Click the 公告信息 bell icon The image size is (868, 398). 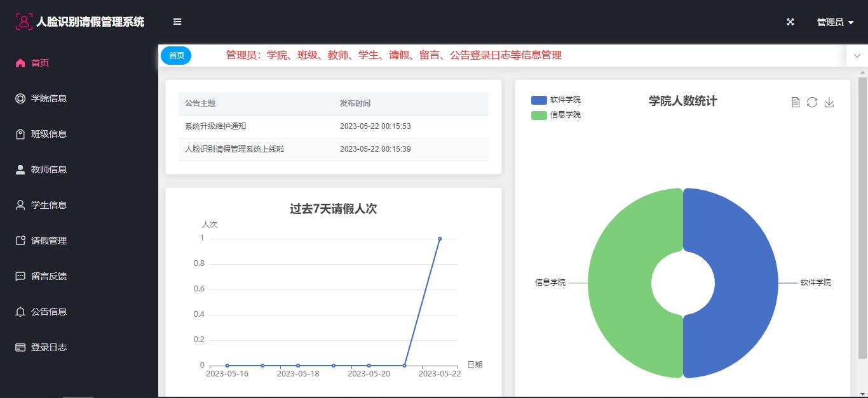point(20,312)
